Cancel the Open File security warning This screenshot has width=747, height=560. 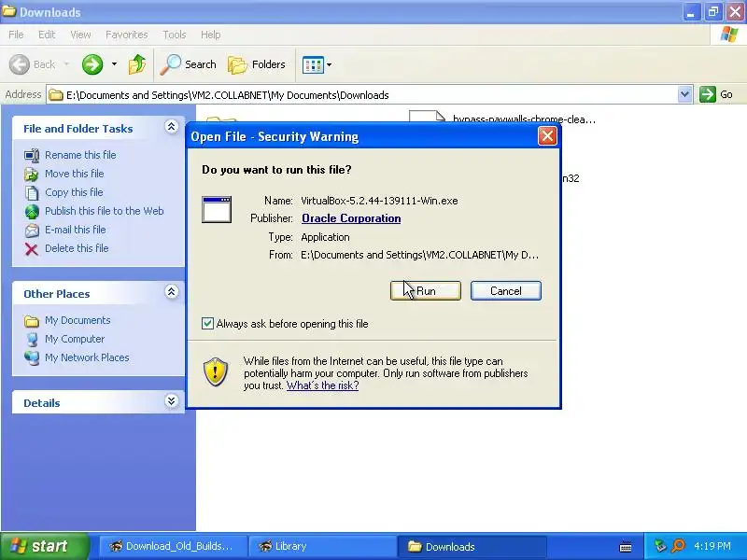click(x=505, y=290)
